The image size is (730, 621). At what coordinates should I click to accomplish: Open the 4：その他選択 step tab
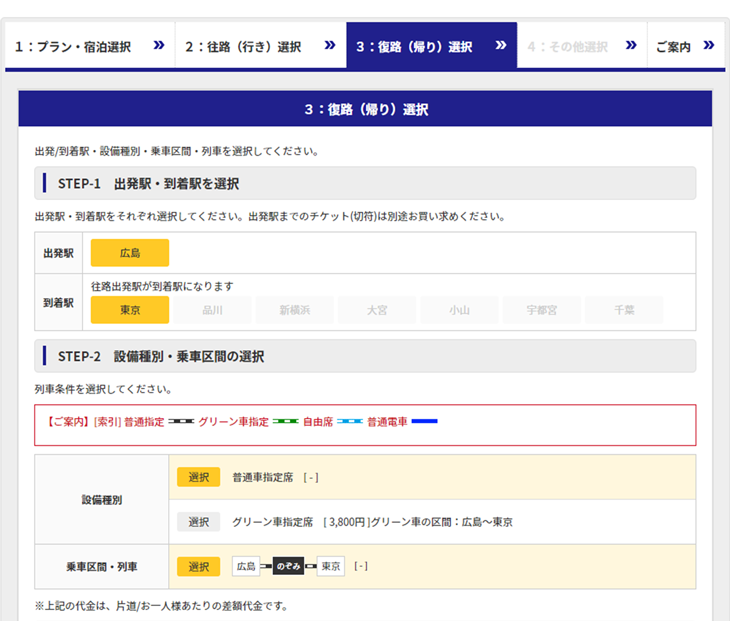click(567, 47)
